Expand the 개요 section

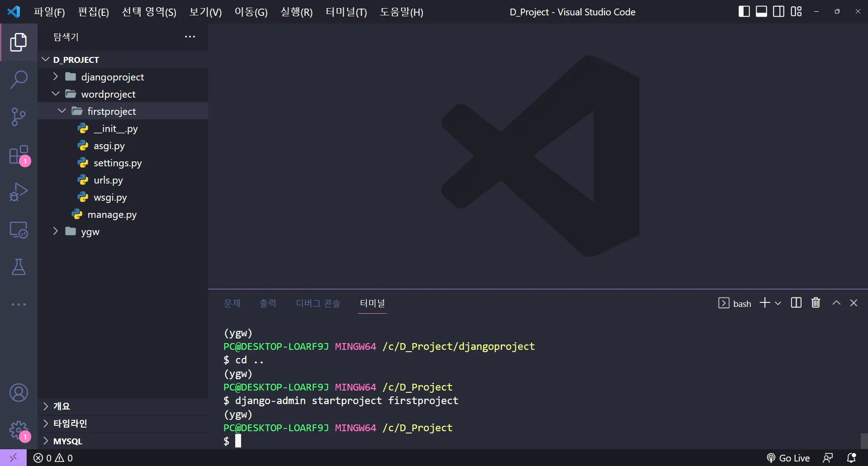pos(123,406)
